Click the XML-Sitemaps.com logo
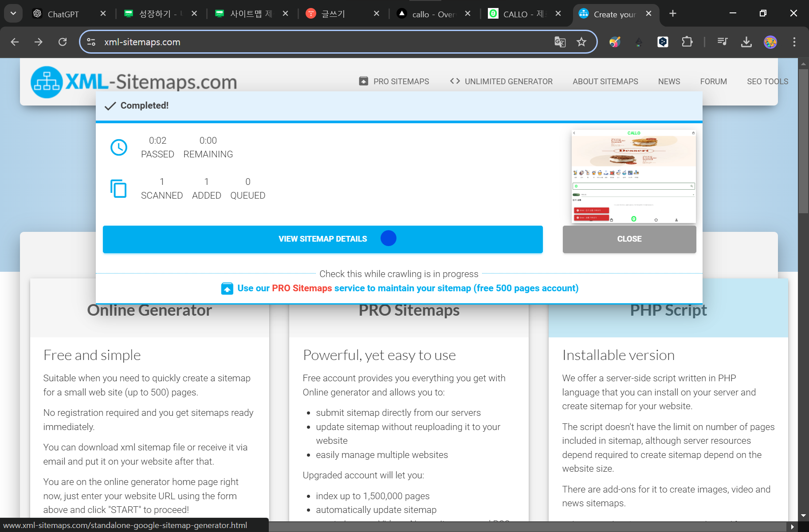This screenshot has width=809, height=532. click(x=134, y=82)
